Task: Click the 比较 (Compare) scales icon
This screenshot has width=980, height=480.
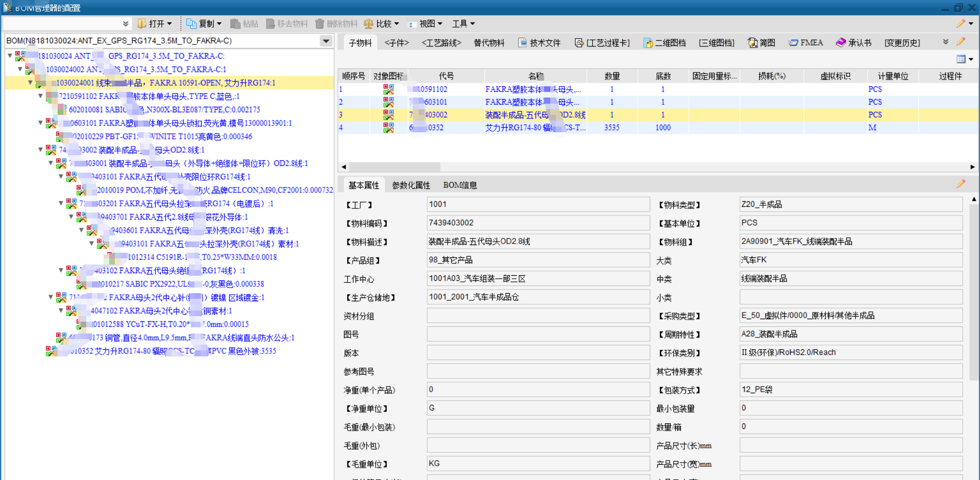Action: [369, 23]
